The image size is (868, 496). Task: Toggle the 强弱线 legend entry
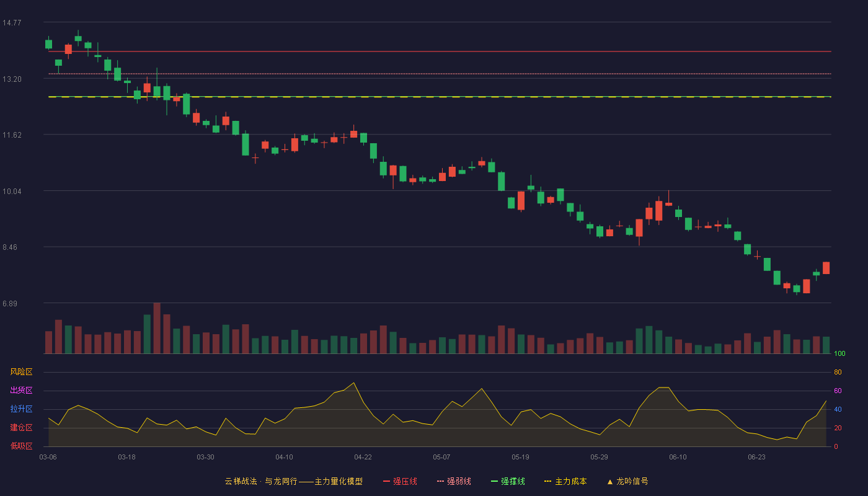click(454, 481)
